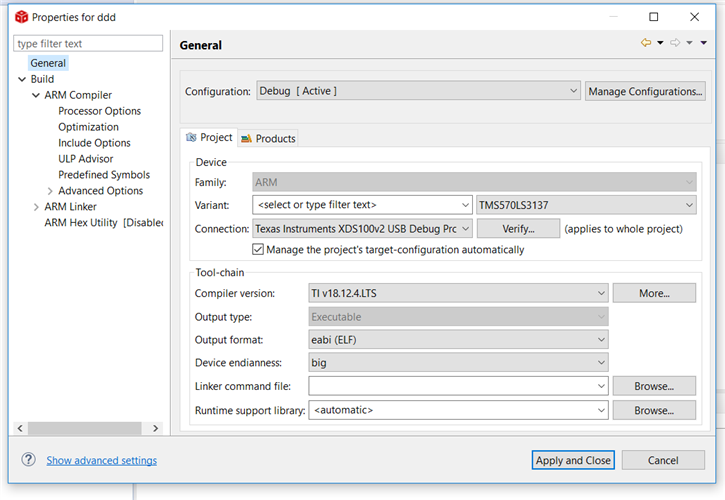Click Apply and Close button
The image size is (725, 500).
coord(573,460)
